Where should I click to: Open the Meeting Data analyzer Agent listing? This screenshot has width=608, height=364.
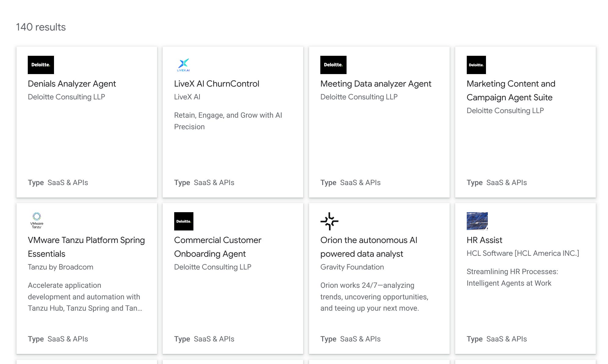tap(376, 84)
